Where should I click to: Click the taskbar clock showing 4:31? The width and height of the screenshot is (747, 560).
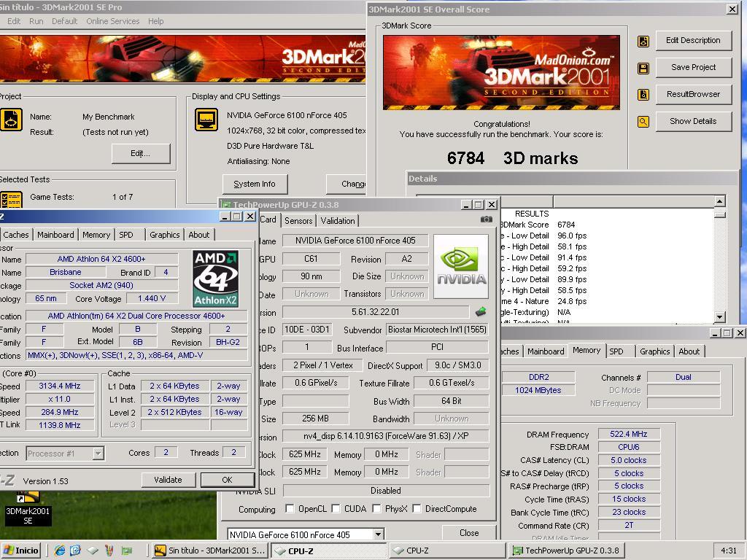pyautogui.click(x=729, y=551)
